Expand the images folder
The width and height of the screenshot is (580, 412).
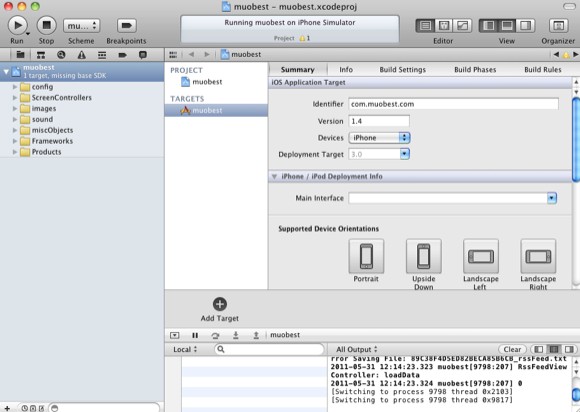pyautogui.click(x=15, y=109)
